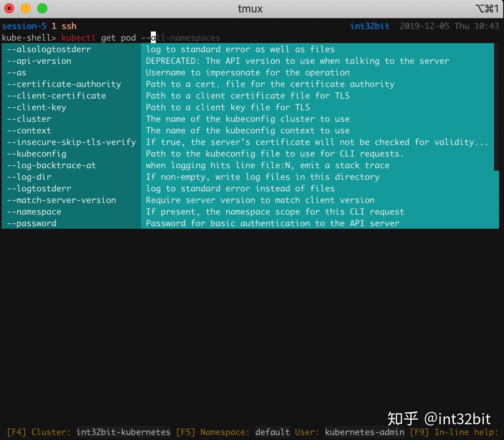Toggle the F4 cluster selector
This screenshot has width=504, height=440.
pyautogui.click(x=12, y=432)
